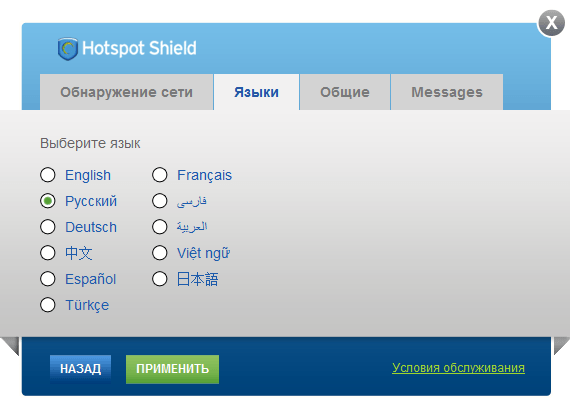The height and width of the screenshot is (400, 580).
Task: Click the Языки tab
Action: point(256,92)
